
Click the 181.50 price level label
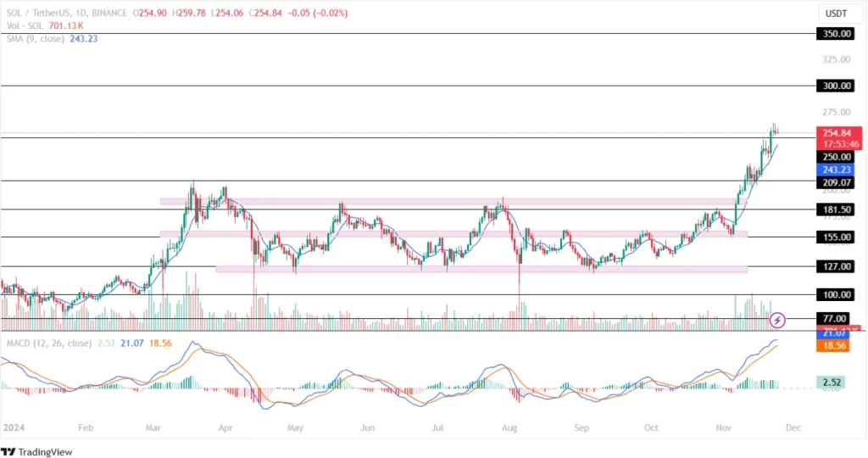point(836,209)
